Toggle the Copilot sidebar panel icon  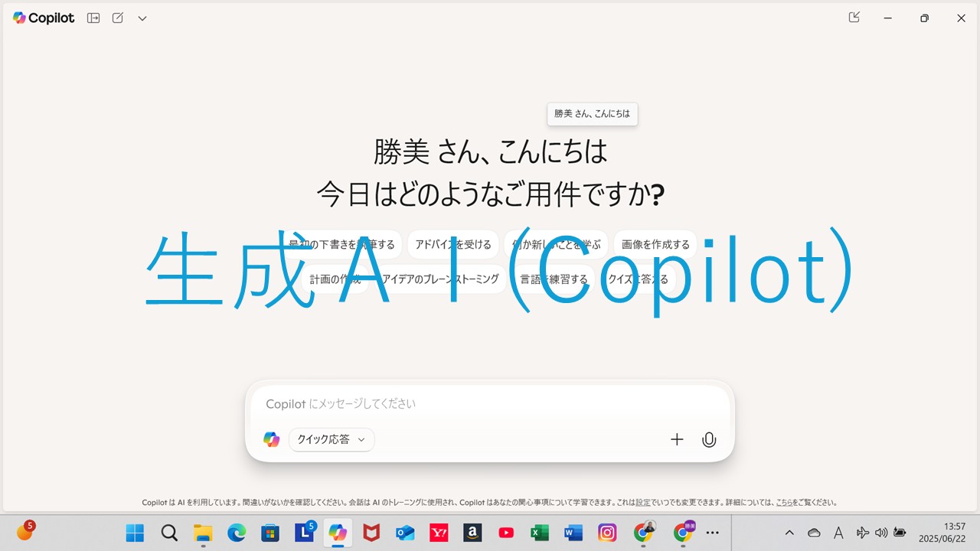point(93,18)
